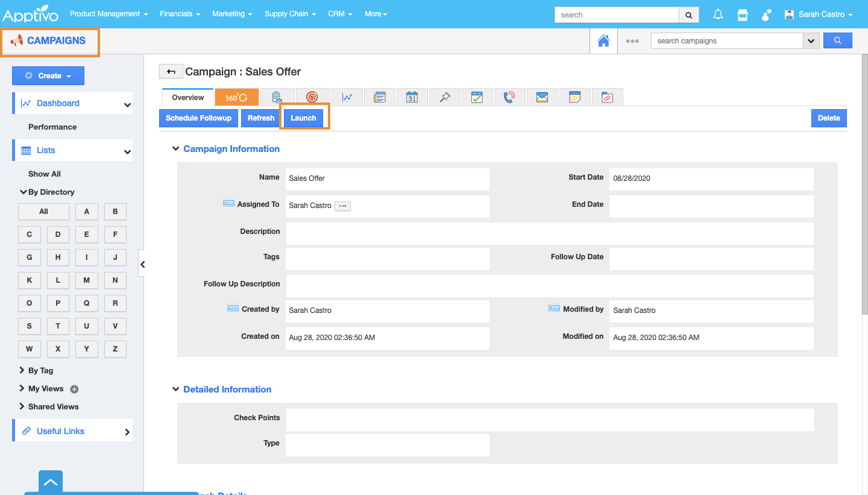Open the calendar tab icon
The image size is (868, 495).
[x=412, y=97]
